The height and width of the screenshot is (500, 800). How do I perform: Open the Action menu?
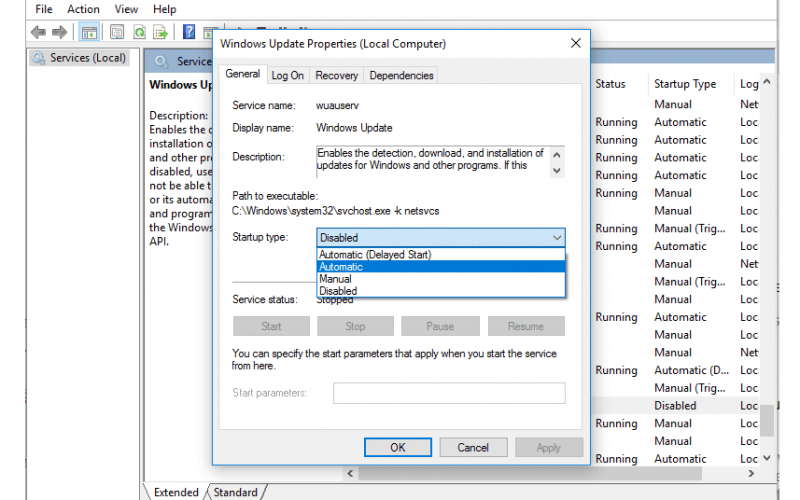tap(83, 9)
